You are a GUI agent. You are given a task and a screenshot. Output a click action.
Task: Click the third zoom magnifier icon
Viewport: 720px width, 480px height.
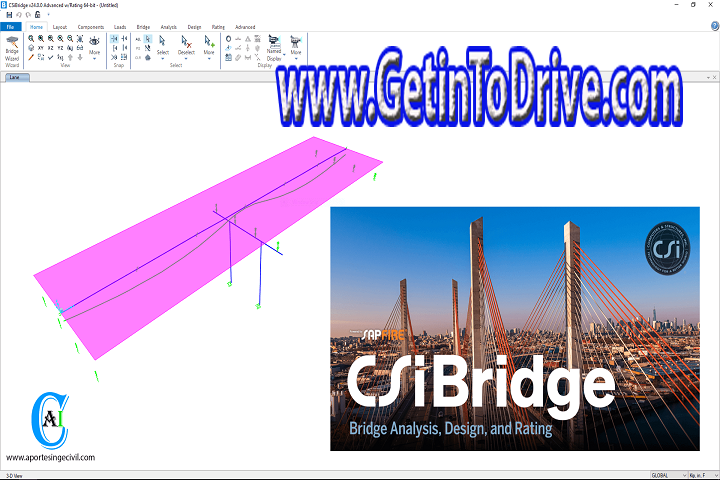click(51, 39)
